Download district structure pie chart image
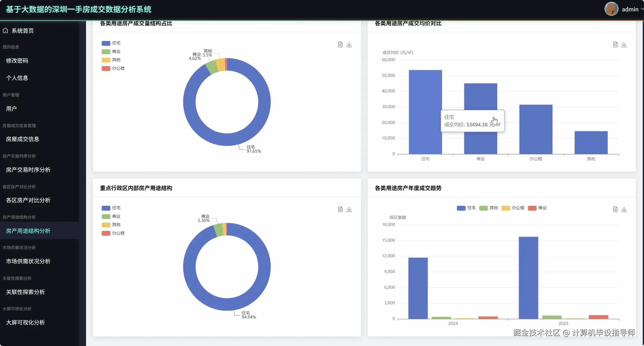Screen dimensions: 644x346 (x=349, y=209)
